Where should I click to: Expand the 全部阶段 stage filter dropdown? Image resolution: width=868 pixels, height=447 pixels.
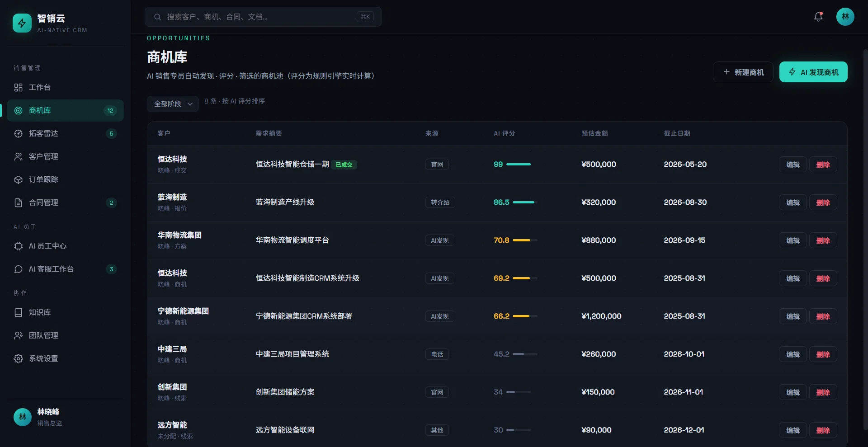(x=173, y=104)
